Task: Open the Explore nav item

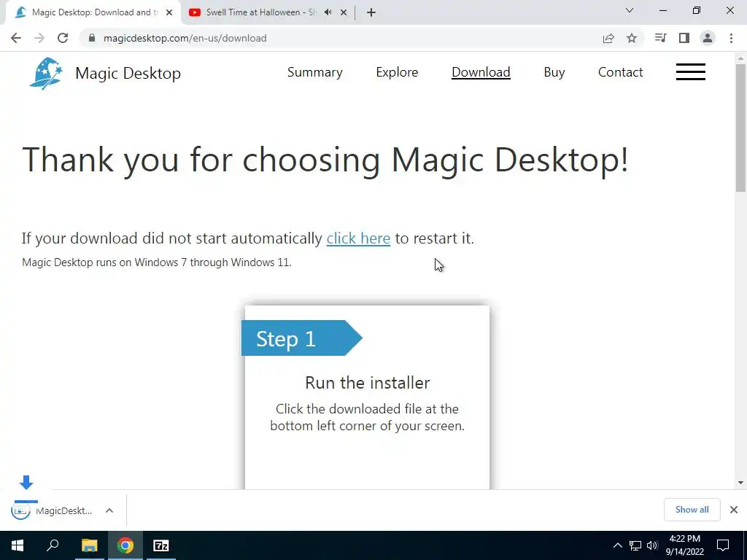Action: click(x=397, y=72)
